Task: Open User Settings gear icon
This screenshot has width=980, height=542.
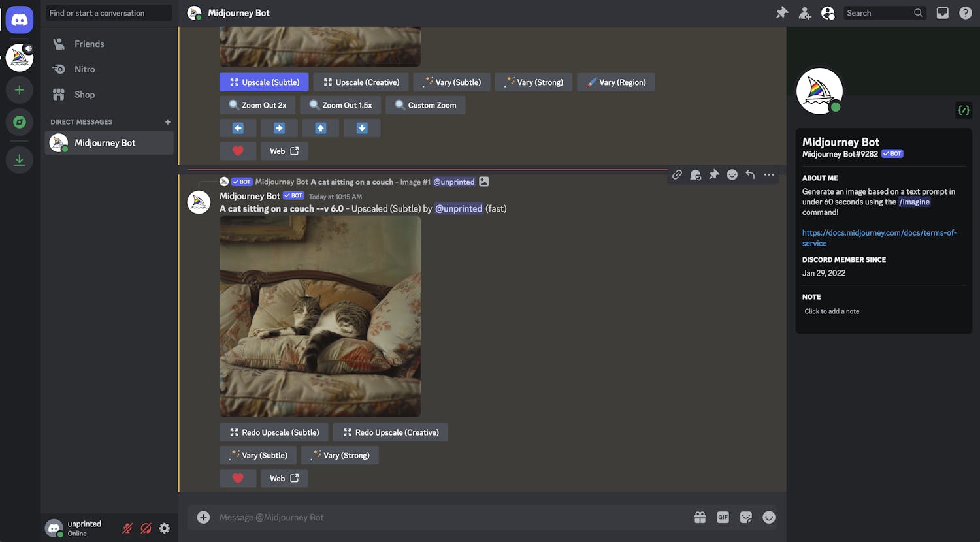Action: (x=165, y=528)
